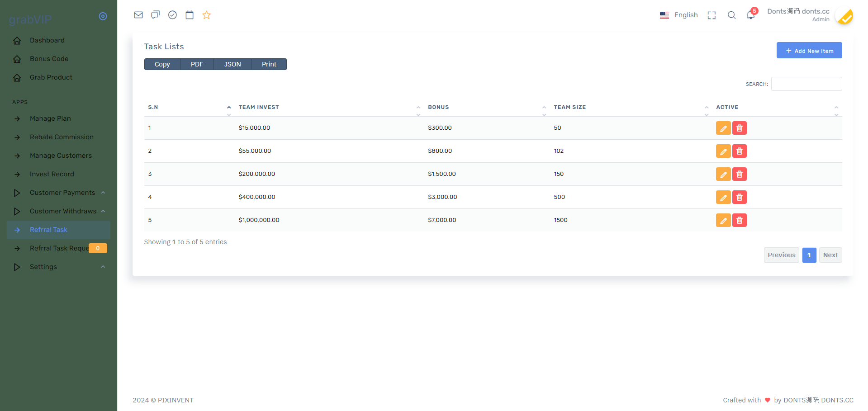Edit the $200,000.00 team invest row

pyautogui.click(x=723, y=174)
